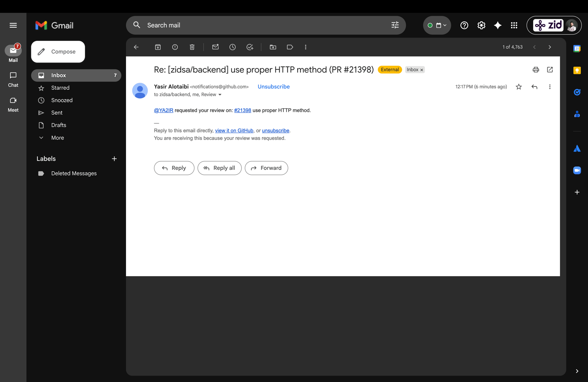Click the reply arrow icon beside the star
Screen dimensions: 588x382
tap(534, 87)
